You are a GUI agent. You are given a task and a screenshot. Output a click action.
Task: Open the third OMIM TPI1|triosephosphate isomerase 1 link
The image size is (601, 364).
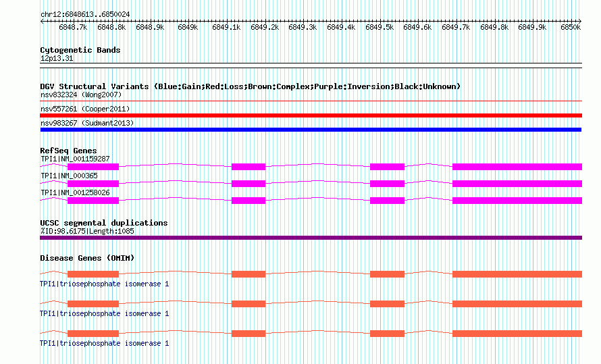104,343
